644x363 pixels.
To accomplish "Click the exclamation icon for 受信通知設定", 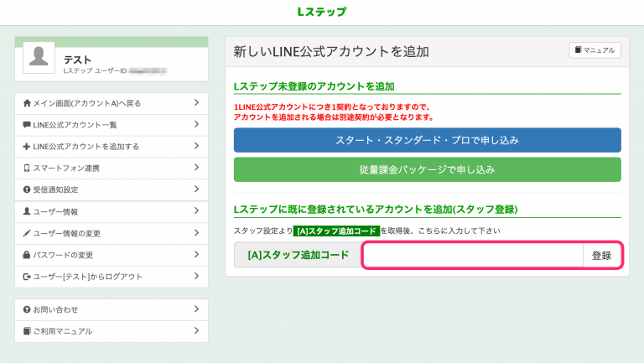I will pyautogui.click(x=27, y=189).
